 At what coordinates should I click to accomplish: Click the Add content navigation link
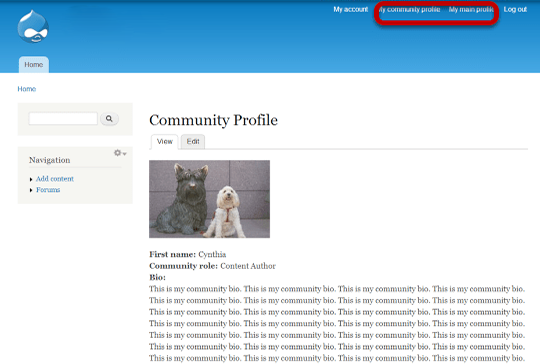[55, 179]
